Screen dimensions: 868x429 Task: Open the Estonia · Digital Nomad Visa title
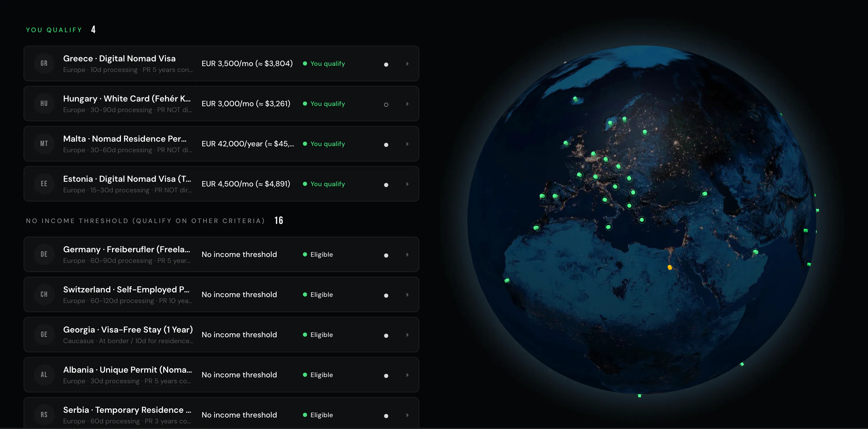[x=127, y=179]
